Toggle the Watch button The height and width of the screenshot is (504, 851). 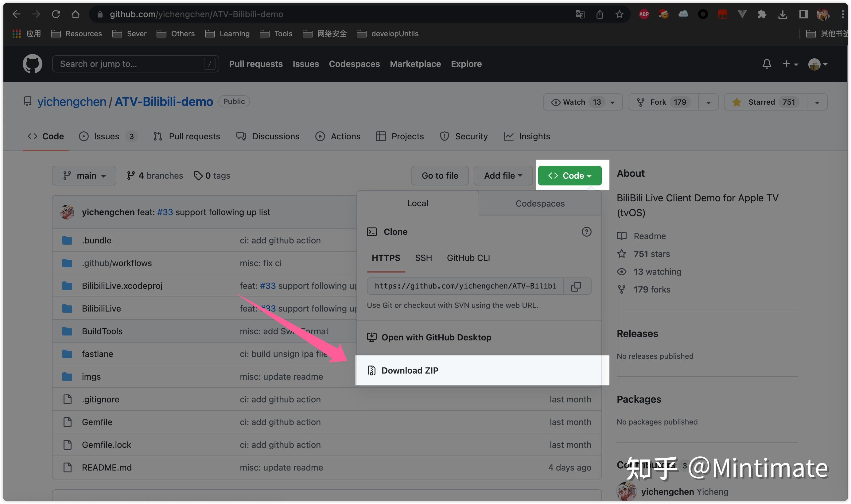click(574, 102)
